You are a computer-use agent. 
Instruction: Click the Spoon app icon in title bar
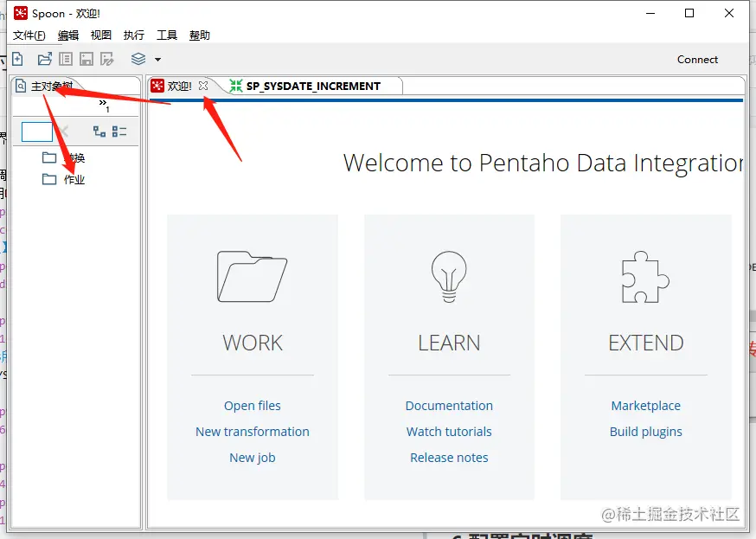click(21, 13)
